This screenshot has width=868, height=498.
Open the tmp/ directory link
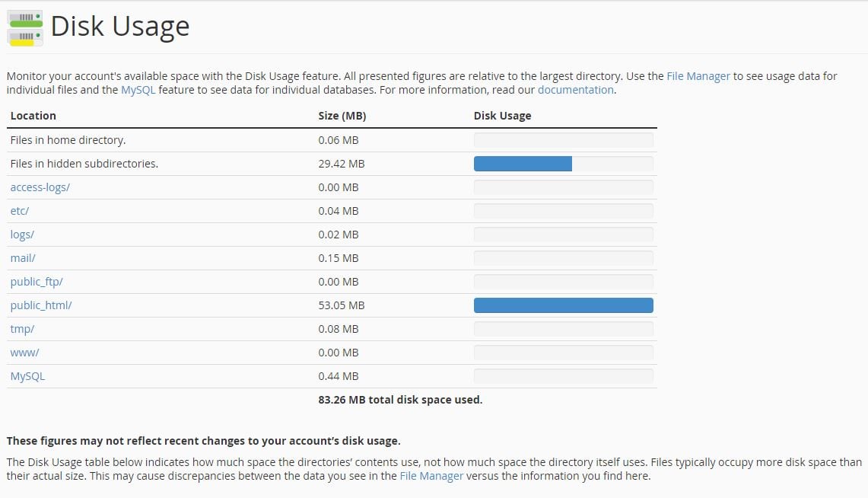pyautogui.click(x=22, y=329)
